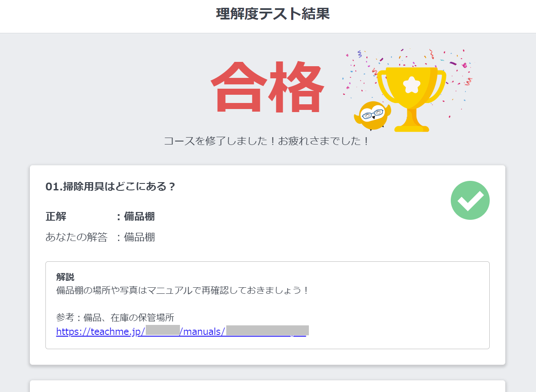
Task: Click the green checkmark icon for question 01
Action: (470, 200)
